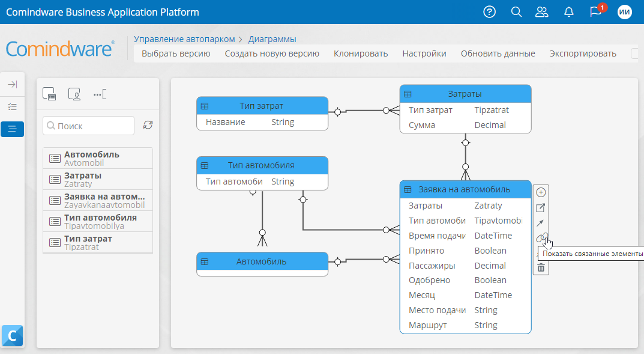Open the Диаграммы breadcrumb link
644x354 pixels.
point(272,39)
